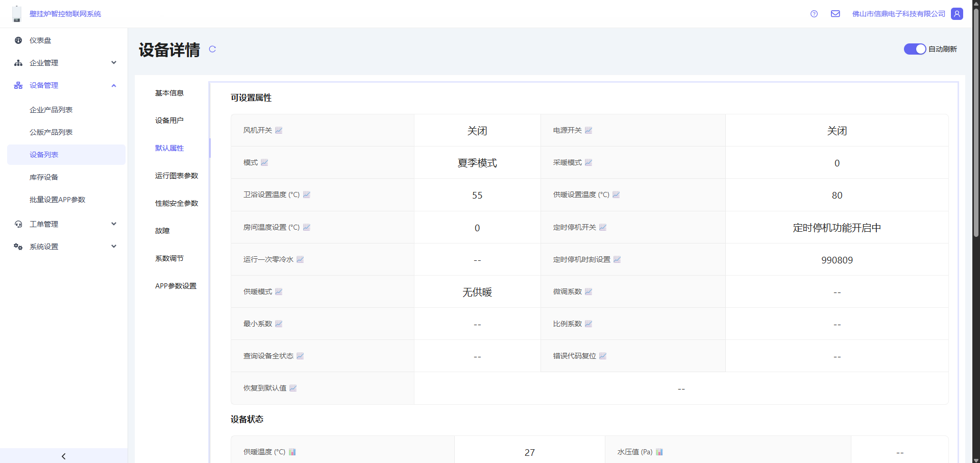Screen dimensions: 980x463
Task: Switch to the 基本信息 tab
Action: pos(169,93)
